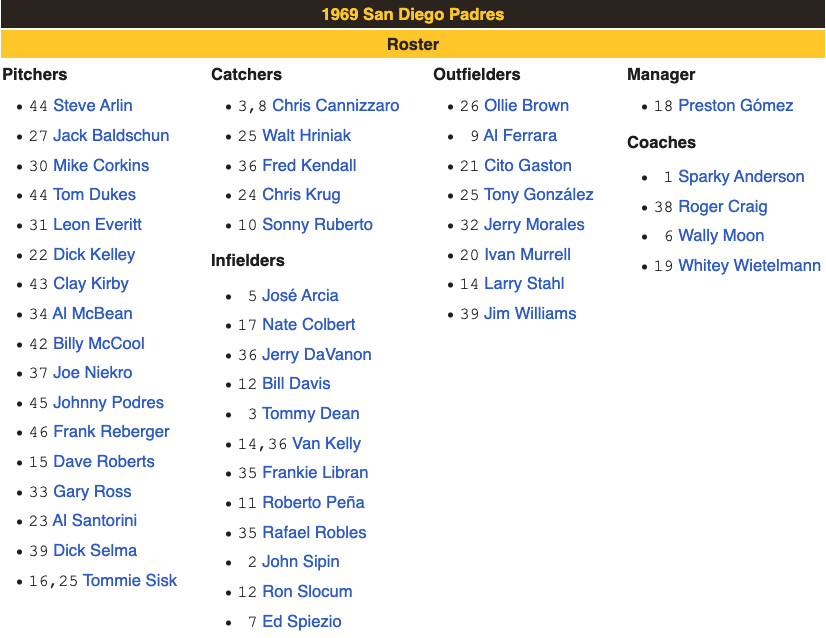Open the Tony González link

(539, 194)
